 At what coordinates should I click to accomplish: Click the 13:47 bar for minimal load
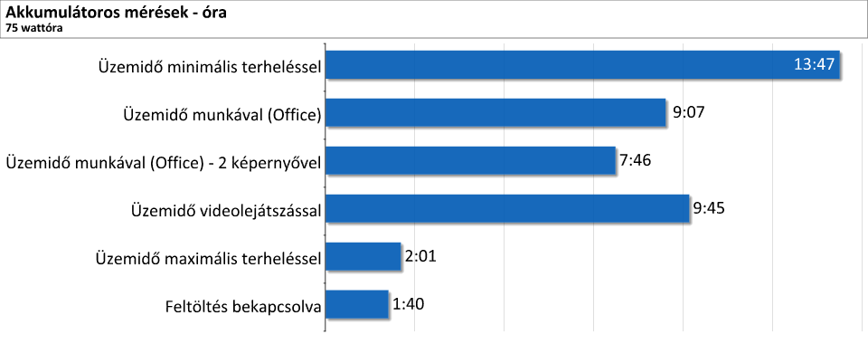tap(582, 65)
